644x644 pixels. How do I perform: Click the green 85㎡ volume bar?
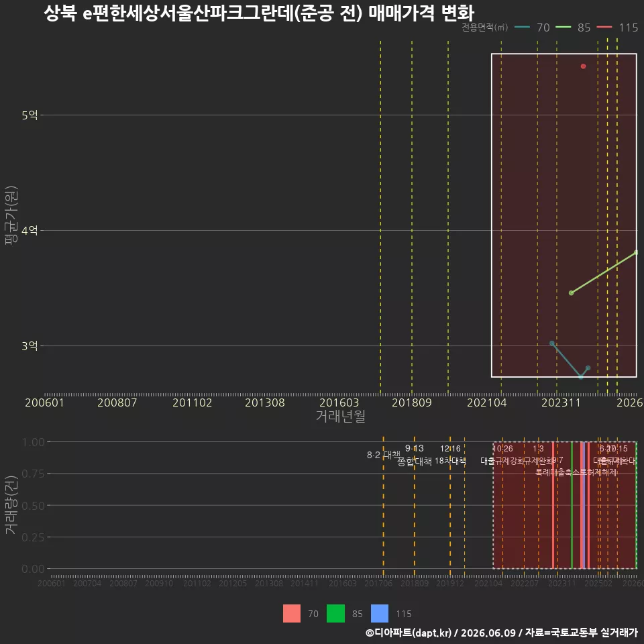tap(572, 505)
